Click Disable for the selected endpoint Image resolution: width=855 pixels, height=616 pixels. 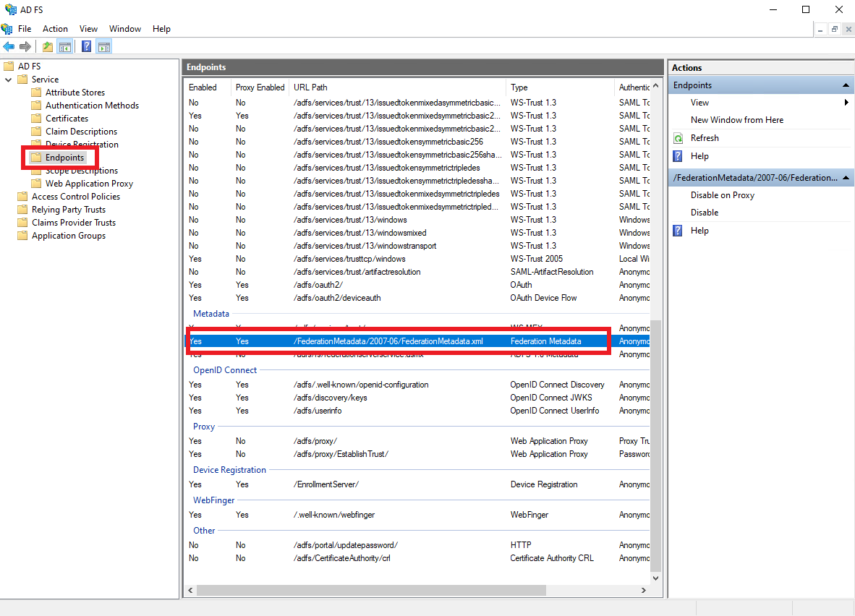[x=703, y=212]
